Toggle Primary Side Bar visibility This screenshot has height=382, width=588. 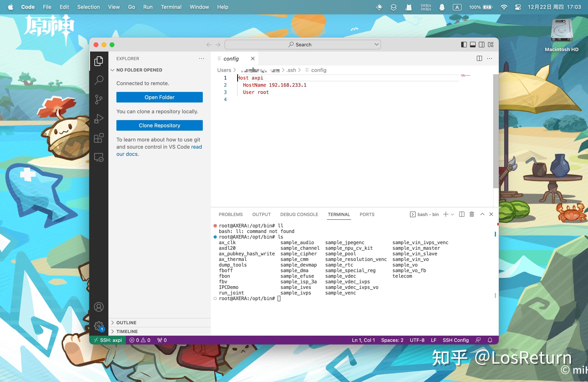(x=464, y=45)
